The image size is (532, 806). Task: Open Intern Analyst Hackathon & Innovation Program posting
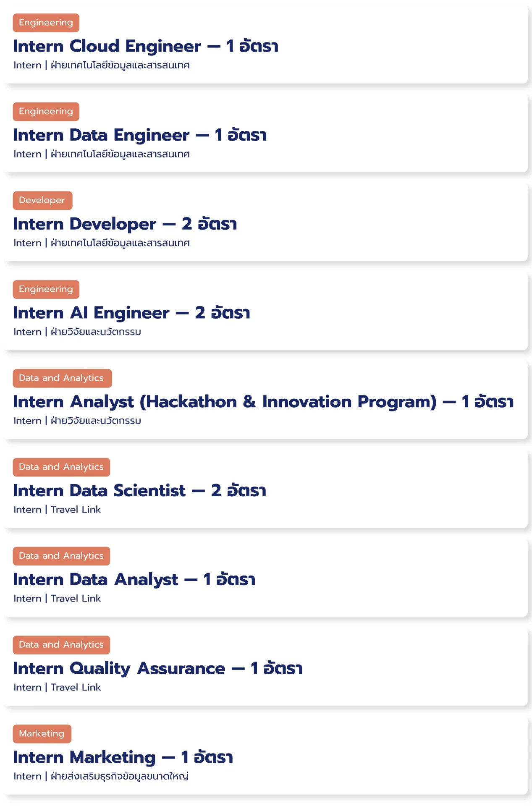click(x=263, y=402)
